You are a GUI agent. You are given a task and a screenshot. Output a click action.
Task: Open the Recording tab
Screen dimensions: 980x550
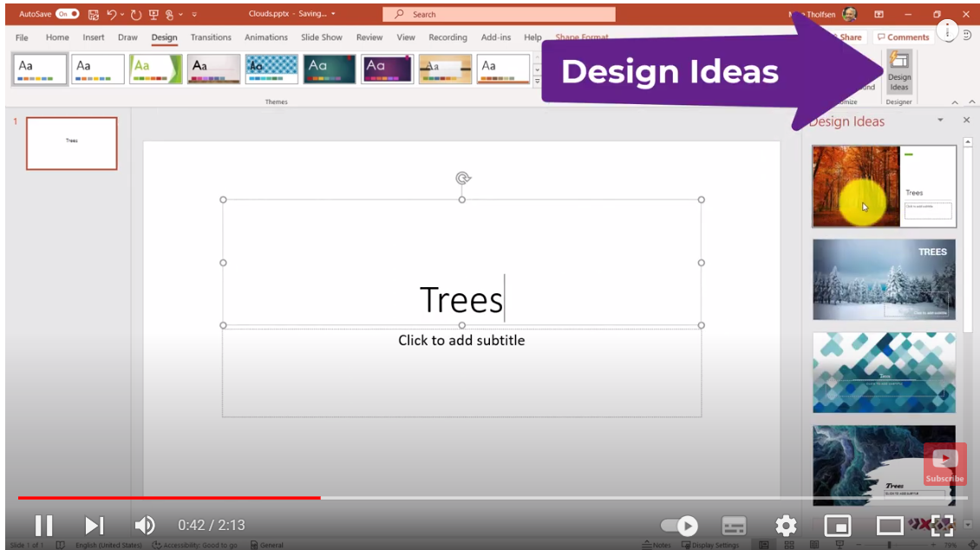[448, 37]
